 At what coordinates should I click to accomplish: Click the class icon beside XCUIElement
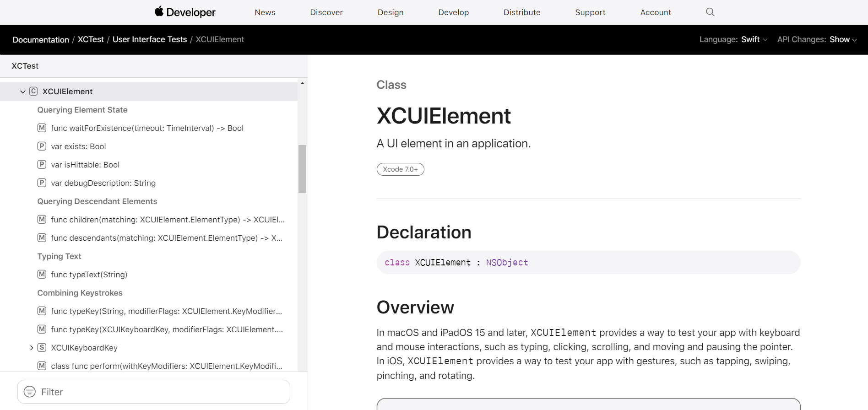[x=33, y=91]
